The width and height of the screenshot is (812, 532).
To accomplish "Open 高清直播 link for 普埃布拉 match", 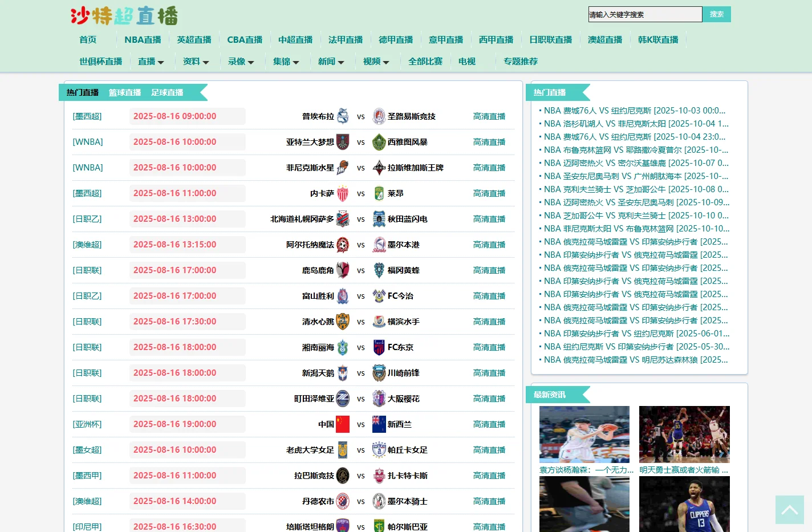I will [489, 116].
